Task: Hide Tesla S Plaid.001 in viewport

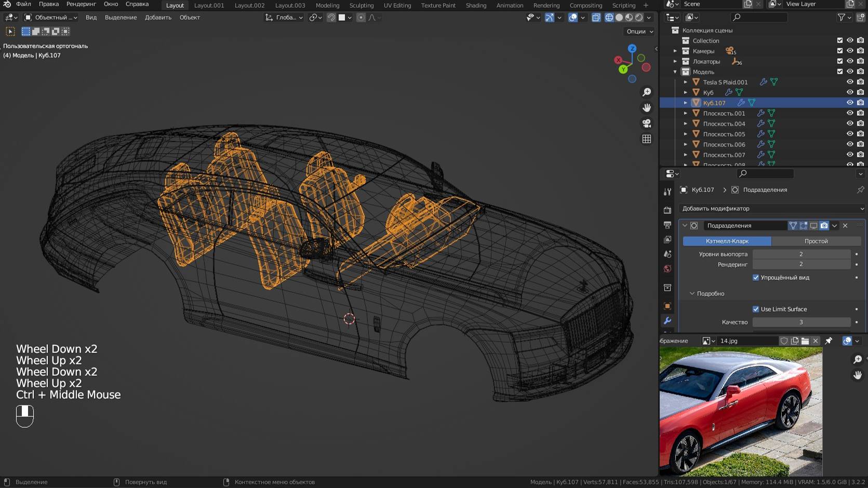Action: pyautogui.click(x=850, y=82)
